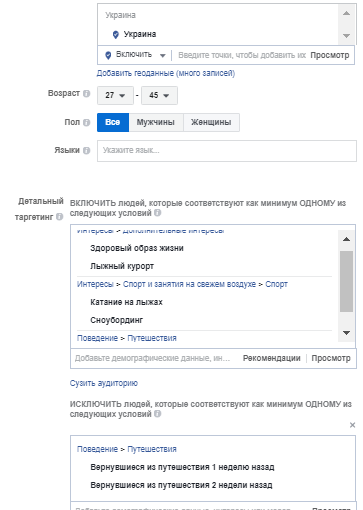
Task: Select Вернувшиеся из путешествия 1 неделю назад
Action: click(182, 467)
